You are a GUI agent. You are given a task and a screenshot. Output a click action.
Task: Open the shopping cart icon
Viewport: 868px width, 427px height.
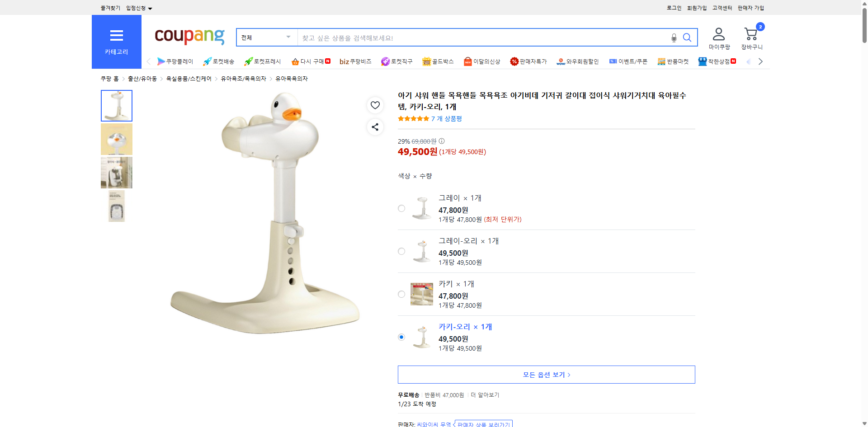click(x=750, y=33)
